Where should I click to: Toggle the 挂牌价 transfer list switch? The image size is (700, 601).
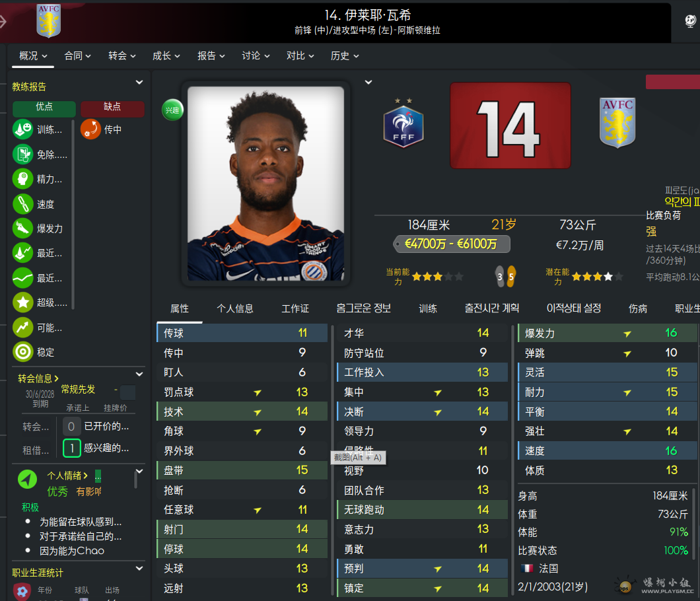point(127,392)
